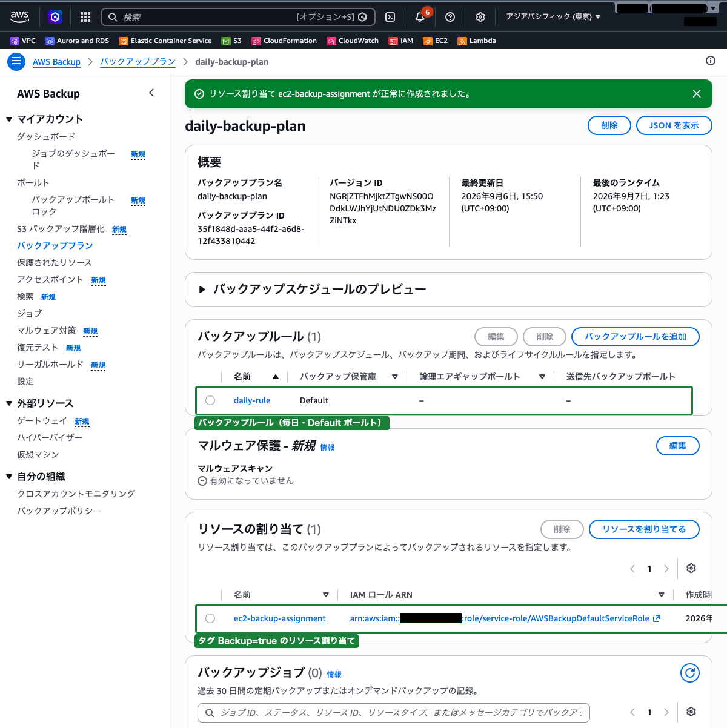Open バックアップポリシー in the sidebar
Screen dimensions: 727x728
coord(59,511)
